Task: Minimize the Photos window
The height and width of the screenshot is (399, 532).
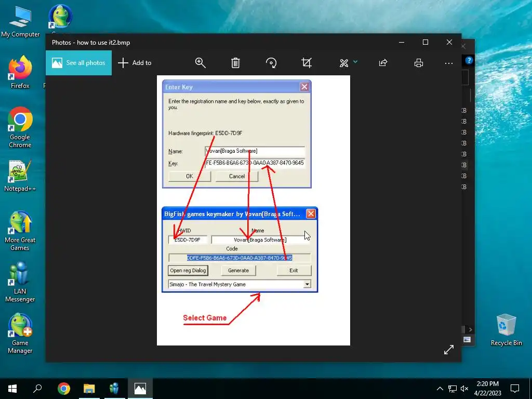Action: pos(402,42)
